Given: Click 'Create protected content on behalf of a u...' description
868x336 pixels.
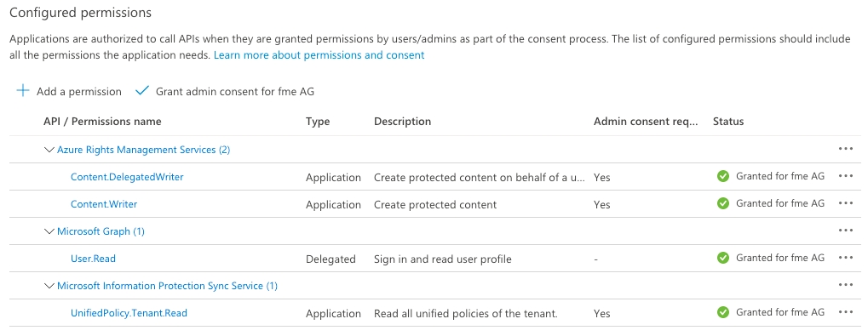Looking at the screenshot, I should click(x=480, y=178).
